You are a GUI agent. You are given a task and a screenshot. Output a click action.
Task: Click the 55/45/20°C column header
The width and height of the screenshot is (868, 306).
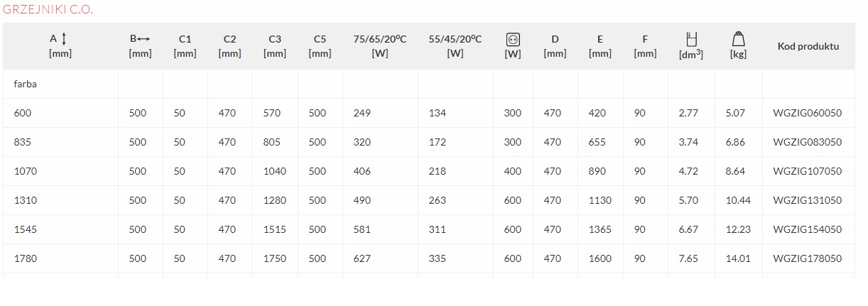pos(455,46)
